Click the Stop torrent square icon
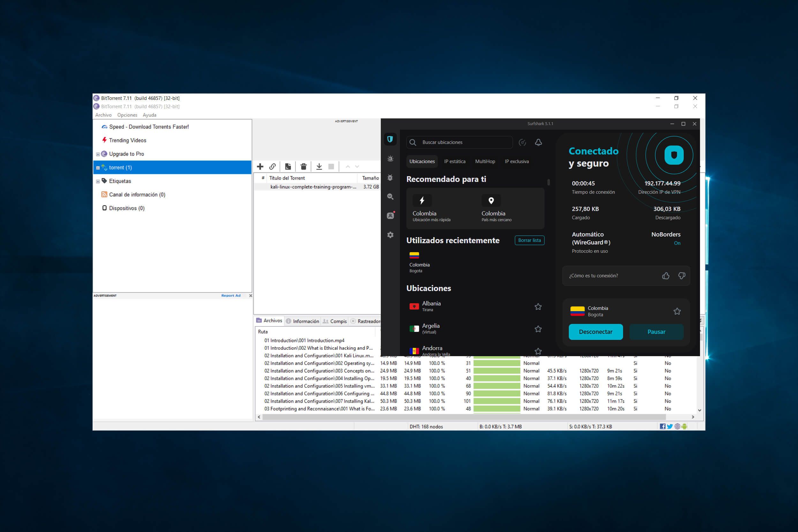The image size is (798, 532). pyautogui.click(x=331, y=167)
